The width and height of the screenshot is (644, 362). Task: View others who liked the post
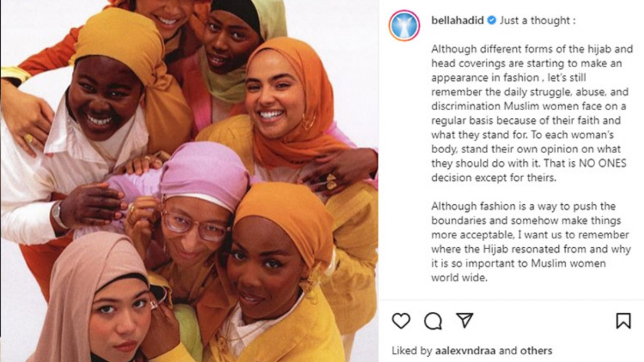[x=536, y=350]
